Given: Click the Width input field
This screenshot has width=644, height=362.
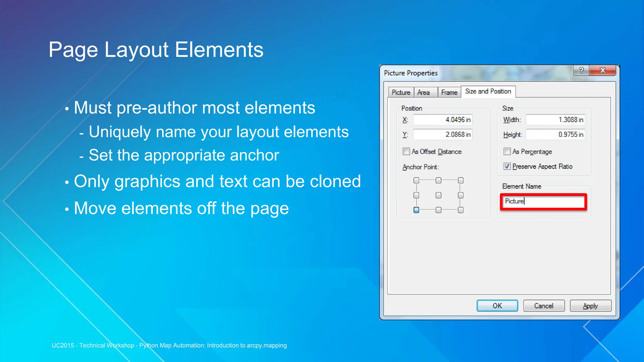Looking at the screenshot, I should tap(555, 120).
